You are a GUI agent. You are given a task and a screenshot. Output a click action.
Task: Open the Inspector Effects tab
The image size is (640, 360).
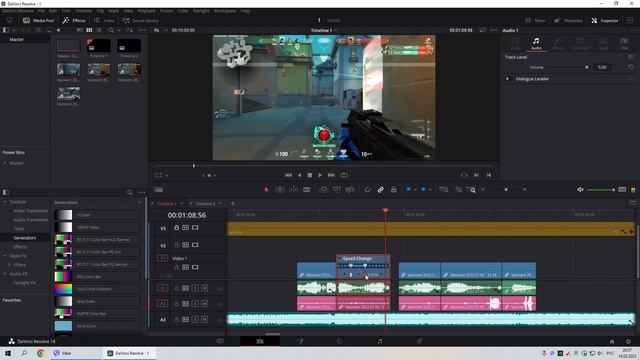[x=558, y=43]
